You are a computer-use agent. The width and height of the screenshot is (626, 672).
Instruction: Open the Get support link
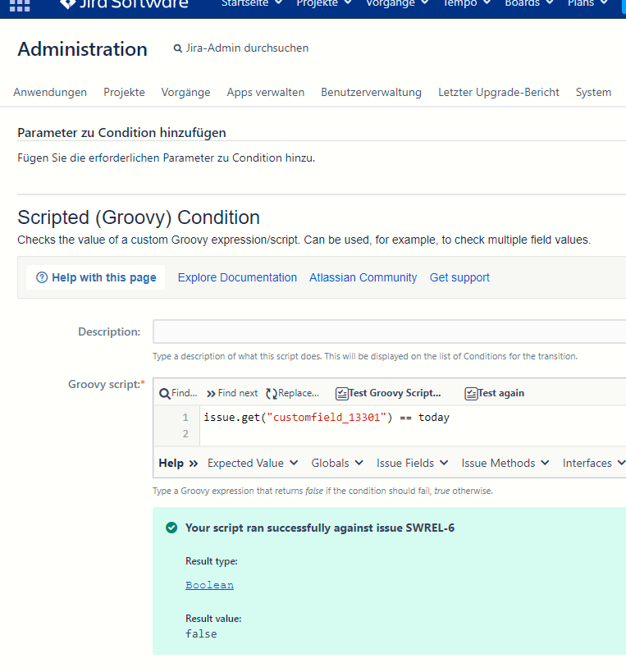(x=459, y=277)
